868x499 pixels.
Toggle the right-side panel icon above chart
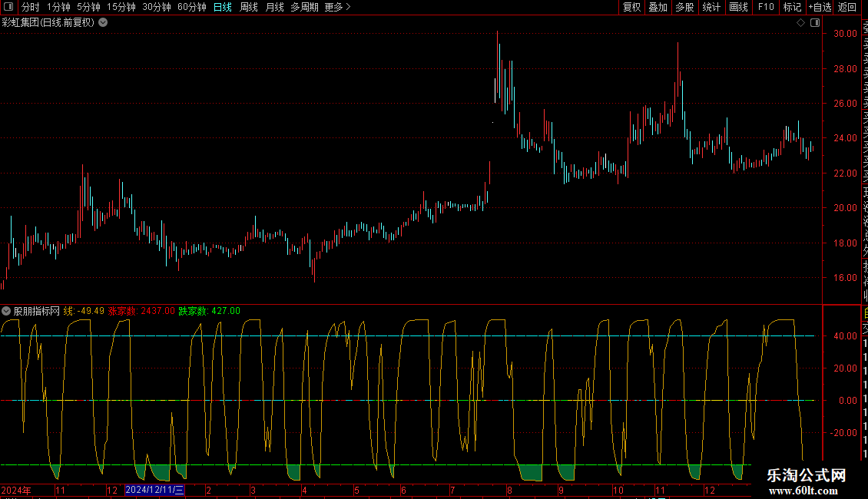click(815, 23)
